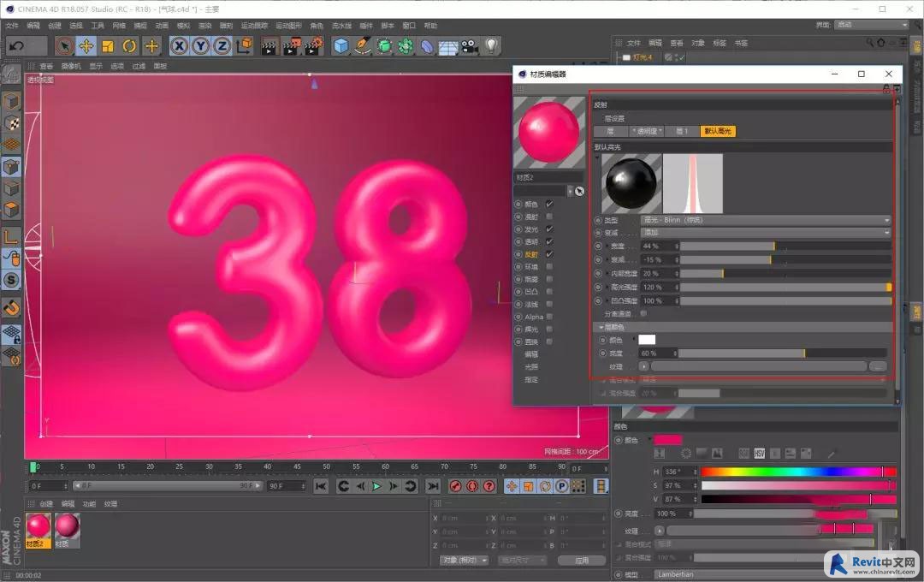
Task: Activate the Scale tool icon
Action: click(x=108, y=45)
